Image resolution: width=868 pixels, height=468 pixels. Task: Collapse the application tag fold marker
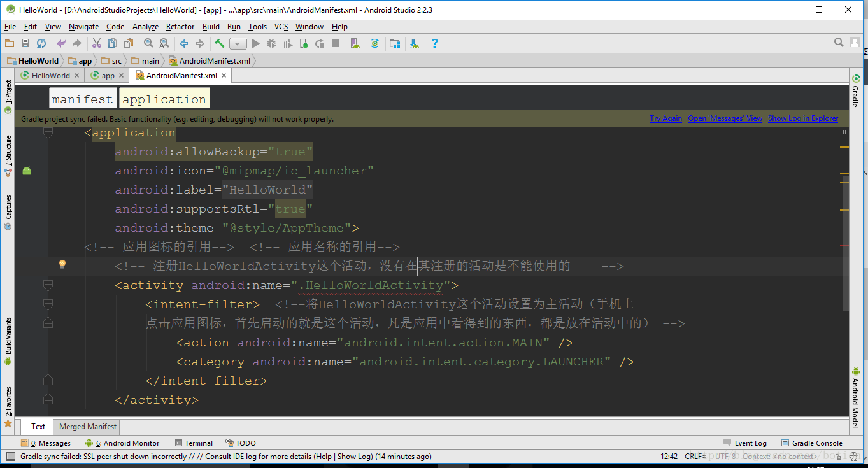click(48, 132)
